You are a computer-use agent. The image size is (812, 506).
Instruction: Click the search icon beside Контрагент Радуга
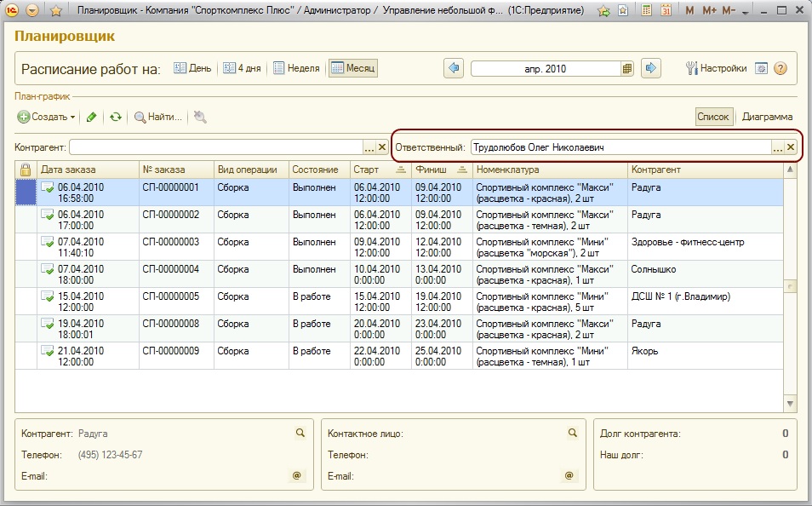coord(300,434)
